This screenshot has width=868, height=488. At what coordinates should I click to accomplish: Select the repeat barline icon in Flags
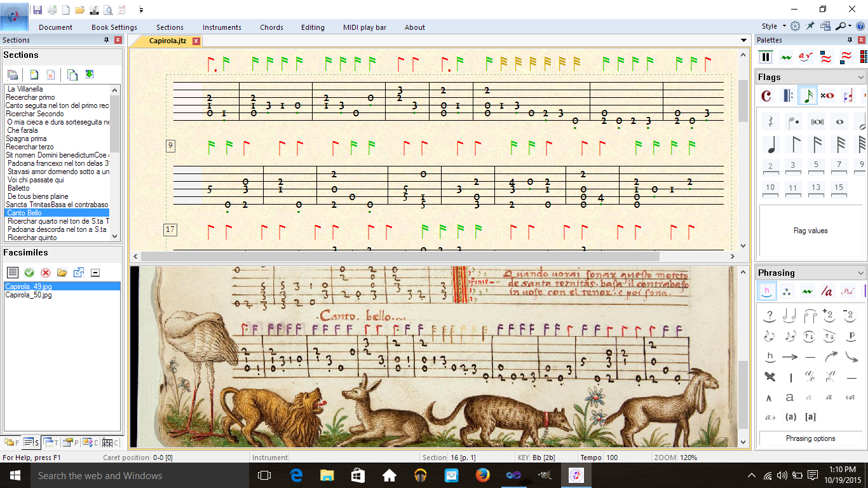[x=787, y=96]
